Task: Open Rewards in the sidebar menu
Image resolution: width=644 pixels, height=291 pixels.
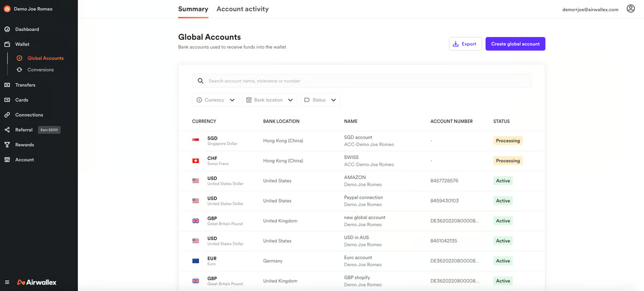Action: pyautogui.click(x=25, y=145)
